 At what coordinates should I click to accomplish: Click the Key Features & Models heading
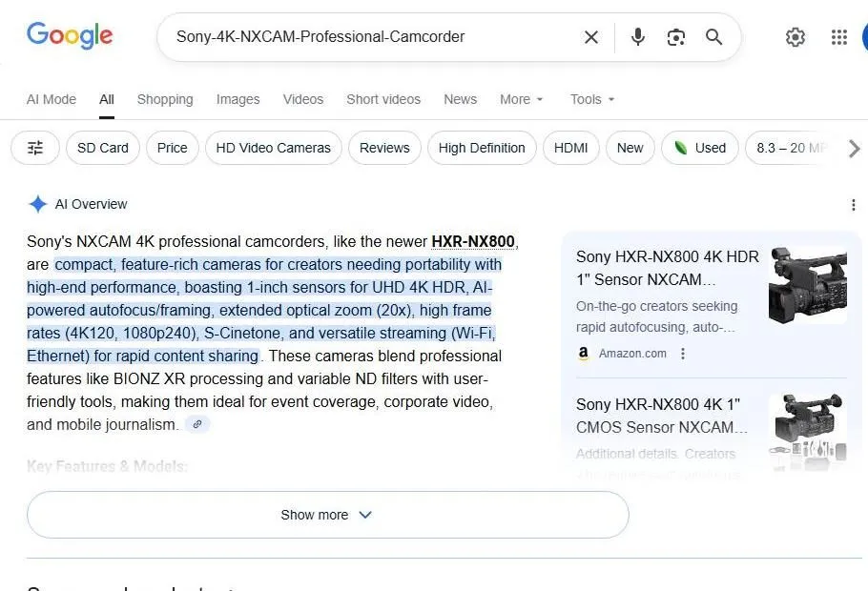107,466
